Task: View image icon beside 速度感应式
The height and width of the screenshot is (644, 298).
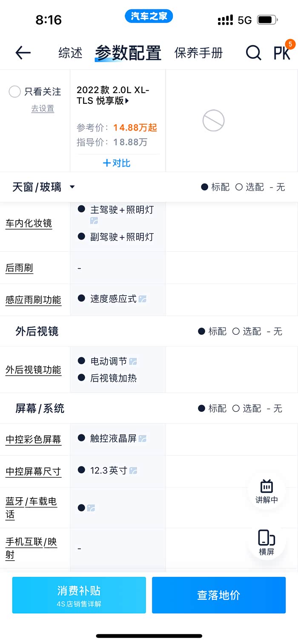Action: pyautogui.click(x=143, y=299)
